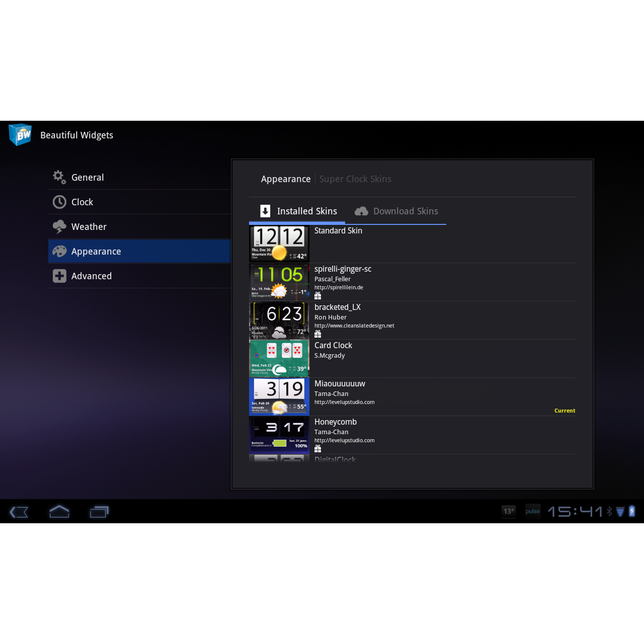Tap the pulse icon in the system tray
Image resolution: width=644 pixels, height=644 pixels.
click(532, 511)
